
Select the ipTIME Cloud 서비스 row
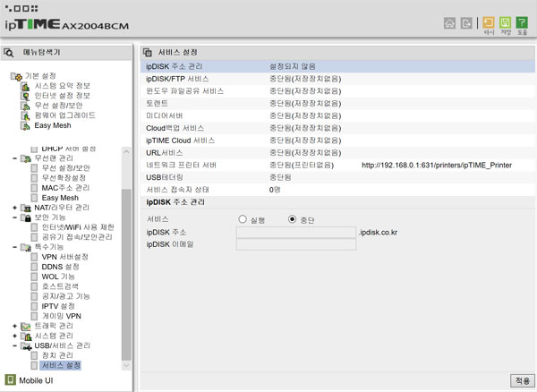tap(337, 141)
